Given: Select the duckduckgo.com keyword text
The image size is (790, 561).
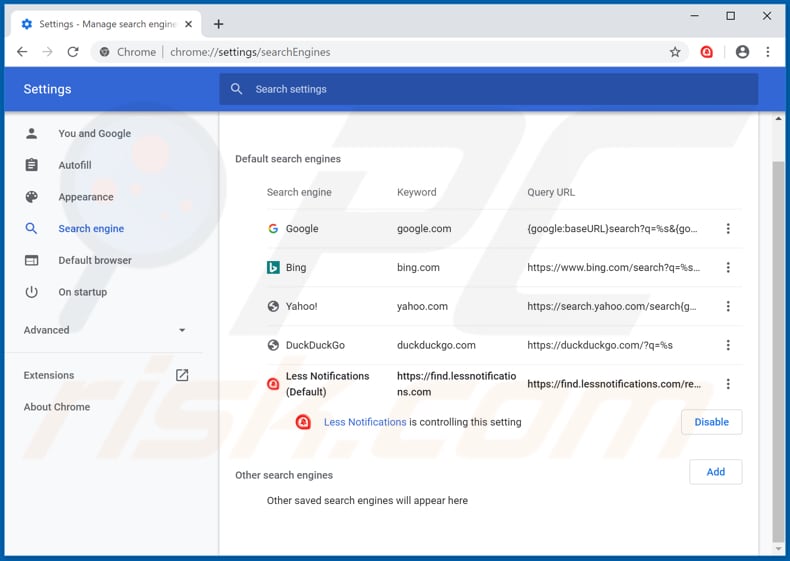Looking at the screenshot, I should pyautogui.click(x=436, y=345).
